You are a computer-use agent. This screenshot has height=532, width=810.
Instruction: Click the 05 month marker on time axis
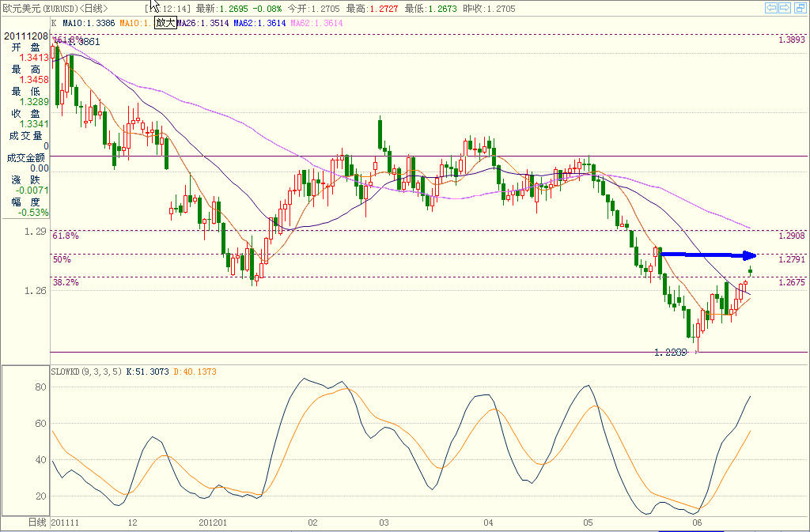(x=588, y=523)
